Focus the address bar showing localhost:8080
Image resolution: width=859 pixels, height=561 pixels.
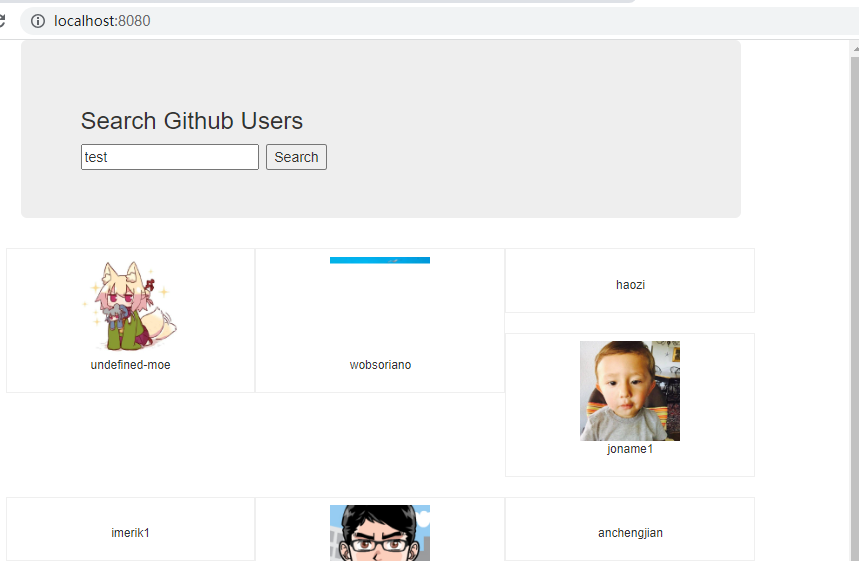[300, 21]
